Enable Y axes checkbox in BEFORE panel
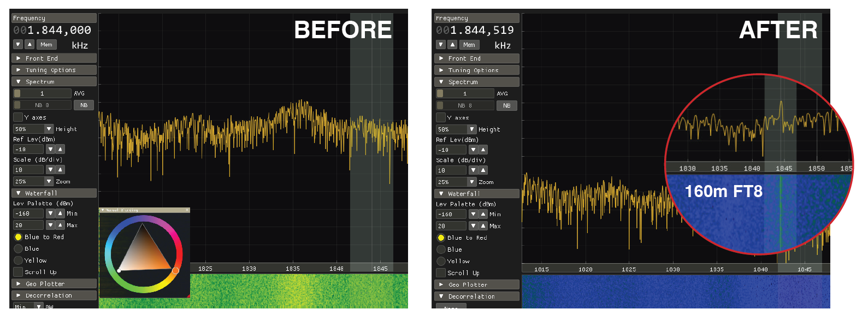Image resolution: width=868 pixels, height=321 pixels. click(18, 117)
